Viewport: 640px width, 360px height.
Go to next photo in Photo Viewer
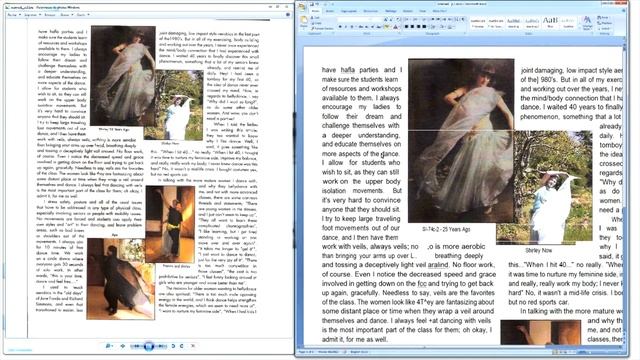(161, 346)
